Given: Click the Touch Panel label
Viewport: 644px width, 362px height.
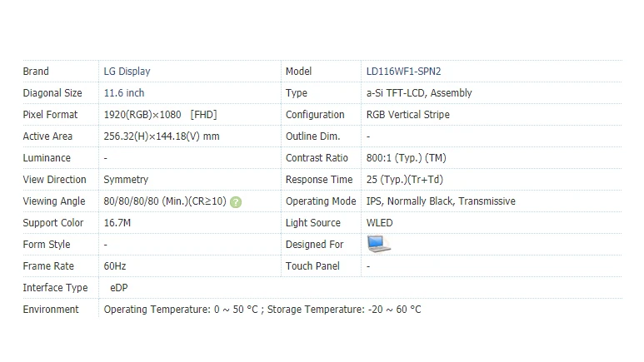Looking at the screenshot, I should tap(312, 266).
